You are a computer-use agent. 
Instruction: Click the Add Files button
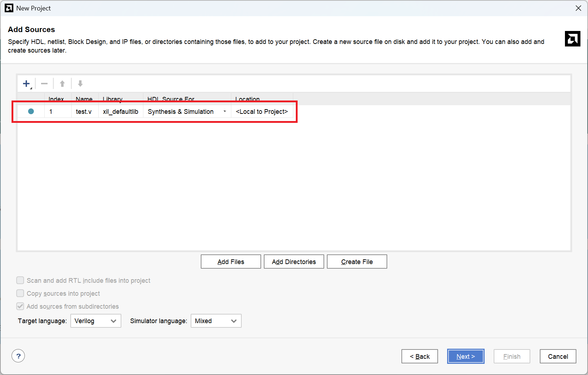[231, 262]
